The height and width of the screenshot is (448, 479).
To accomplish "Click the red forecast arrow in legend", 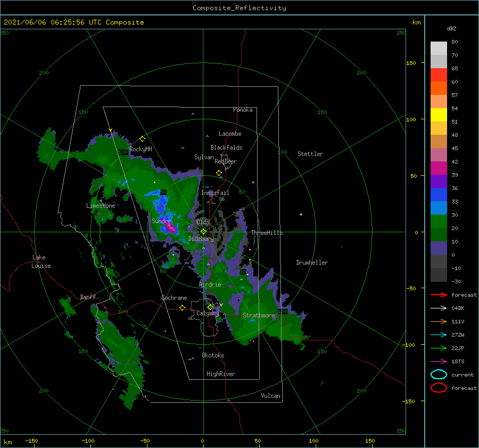I will (x=439, y=295).
